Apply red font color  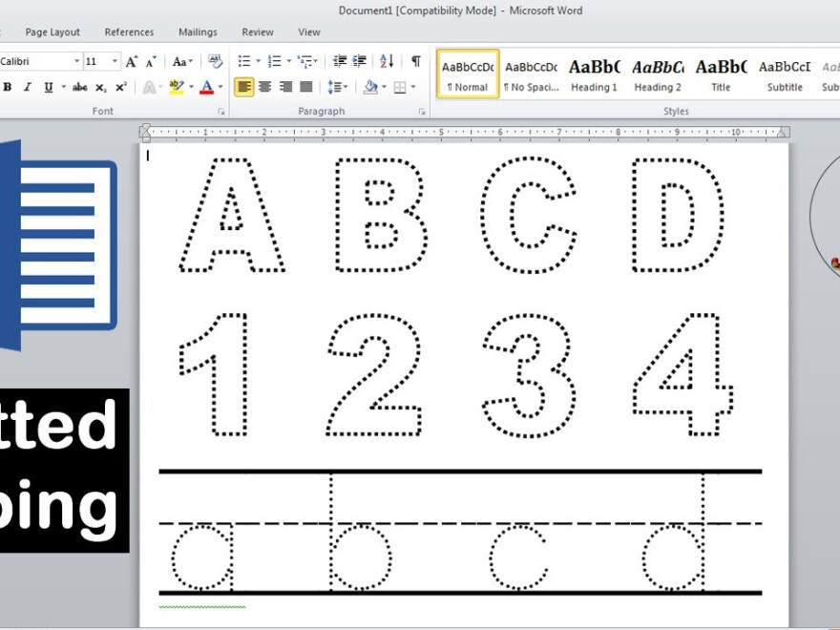pos(207,87)
